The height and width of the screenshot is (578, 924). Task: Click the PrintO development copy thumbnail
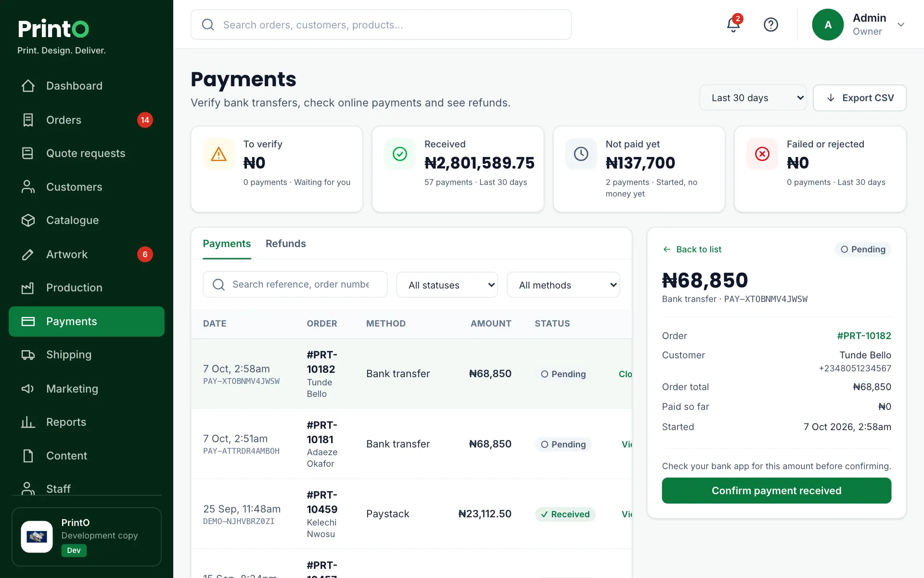point(37,537)
